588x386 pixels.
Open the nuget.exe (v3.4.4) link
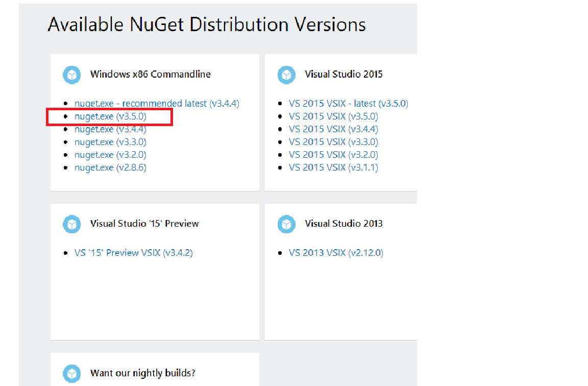[110, 129]
